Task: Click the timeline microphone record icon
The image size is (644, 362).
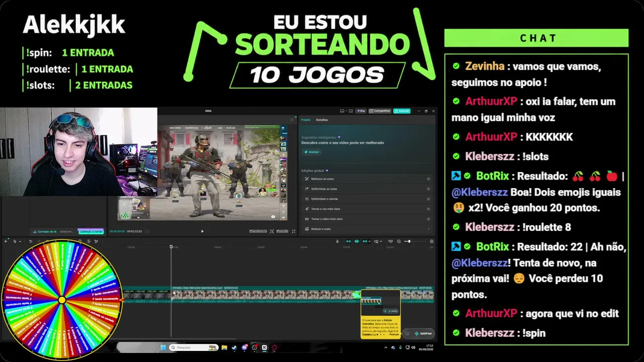Action: point(337,241)
